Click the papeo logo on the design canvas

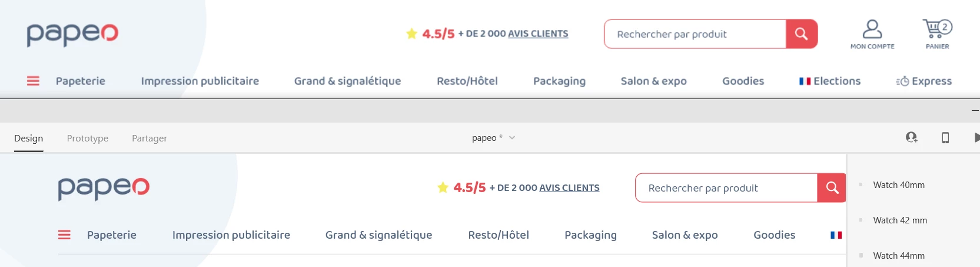click(x=104, y=188)
